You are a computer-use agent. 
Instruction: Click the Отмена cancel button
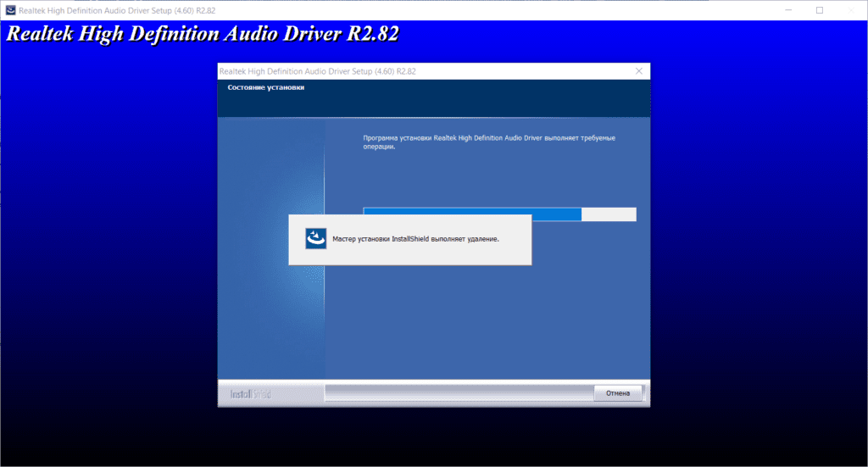point(618,393)
